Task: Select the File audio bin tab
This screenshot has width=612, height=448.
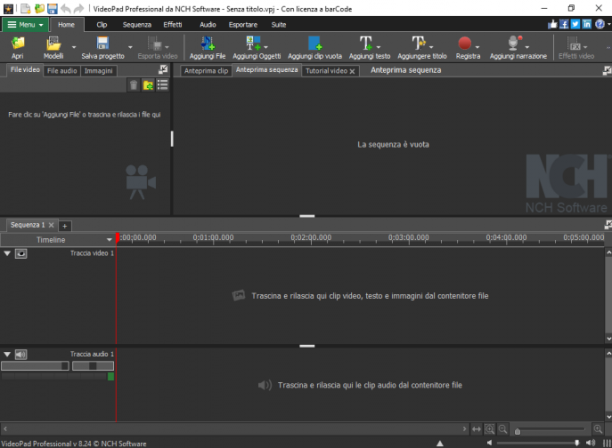Action: click(62, 71)
